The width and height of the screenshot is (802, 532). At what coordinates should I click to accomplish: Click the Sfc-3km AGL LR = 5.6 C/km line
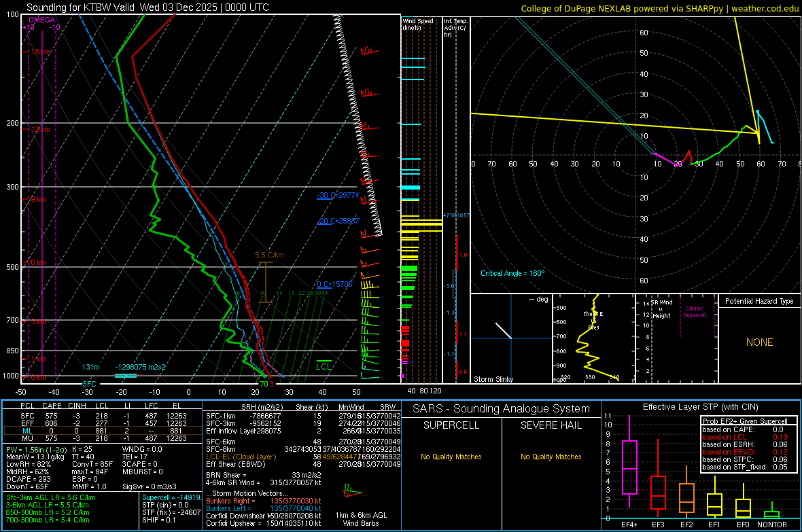click(x=51, y=497)
